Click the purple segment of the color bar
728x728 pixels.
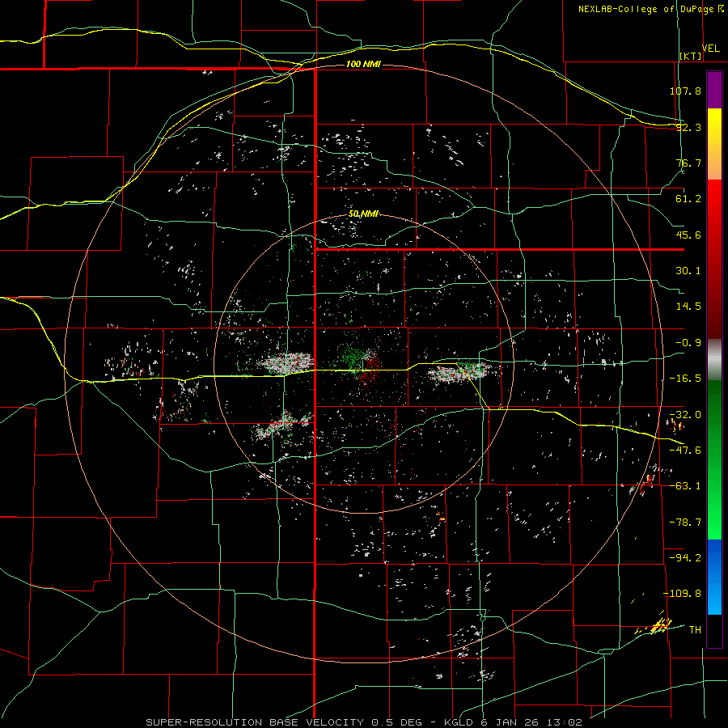714,90
